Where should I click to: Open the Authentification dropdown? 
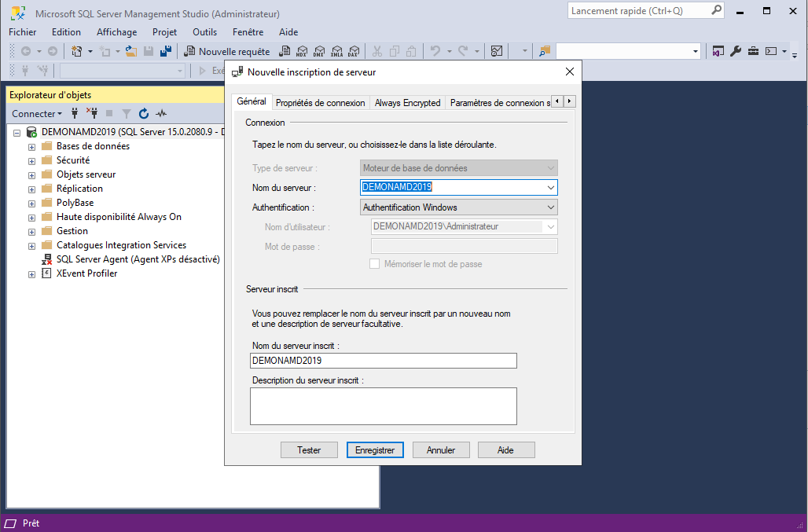click(x=549, y=207)
